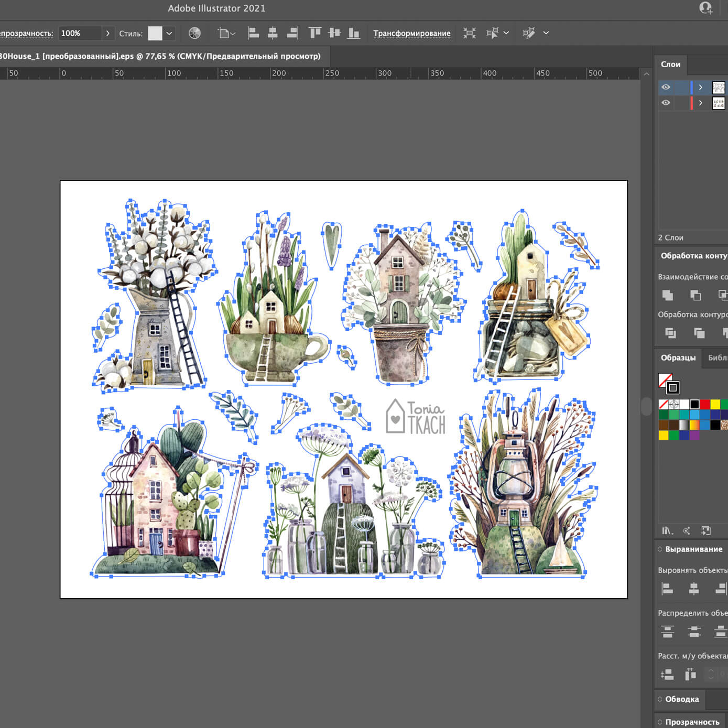The image size is (728, 728).
Task: Switch to the Образцы swatches tab
Action: pyautogui.click(x=678, y=357)
